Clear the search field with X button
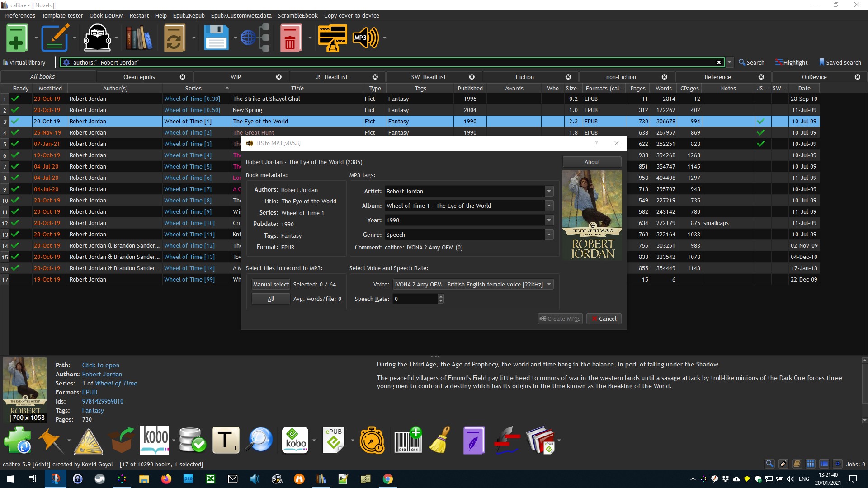 719,62
